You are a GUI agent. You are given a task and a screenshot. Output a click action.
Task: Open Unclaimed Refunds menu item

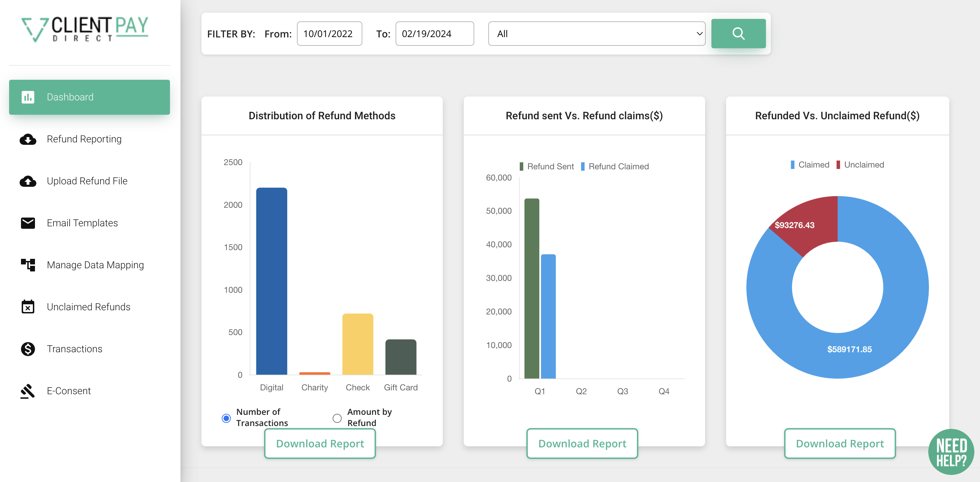click(x=88, y=307)
